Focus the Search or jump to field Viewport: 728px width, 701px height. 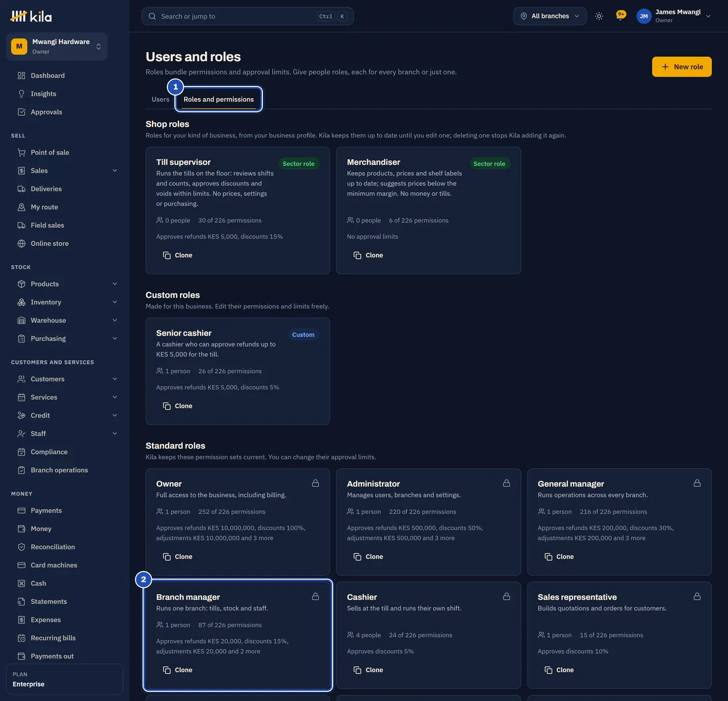[248, 16]
